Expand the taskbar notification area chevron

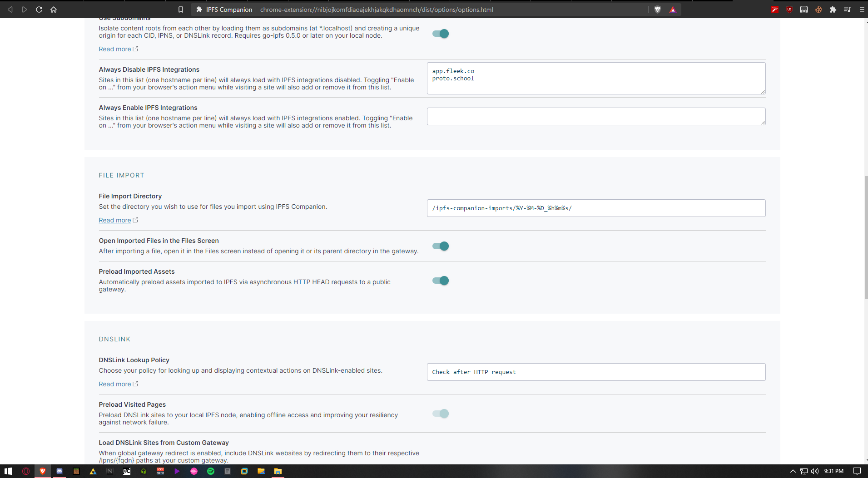pos(793,471)
